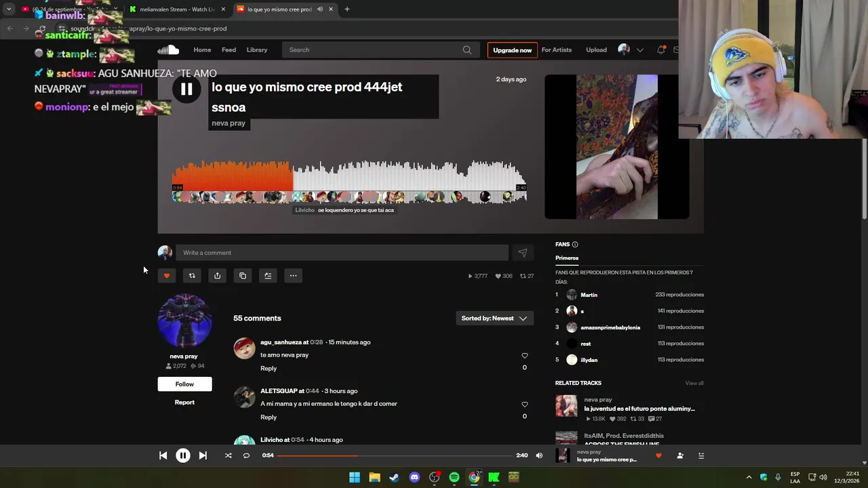Viewport: 868px width, 488px height.
Task: Open neva pray's avatar image
Action: 184,321
